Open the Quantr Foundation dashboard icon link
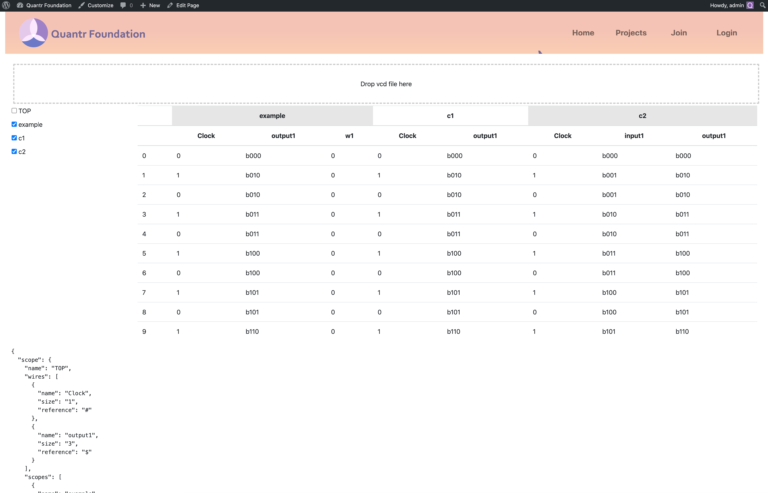The image size is (768, 493). 20,5
